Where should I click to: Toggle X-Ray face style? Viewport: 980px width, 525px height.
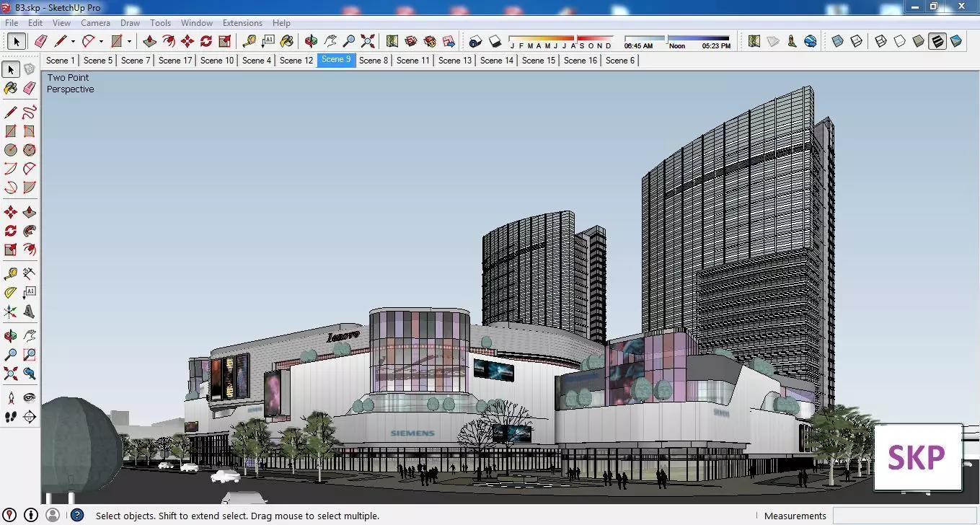pyautogui.click(x=837, y=41)
